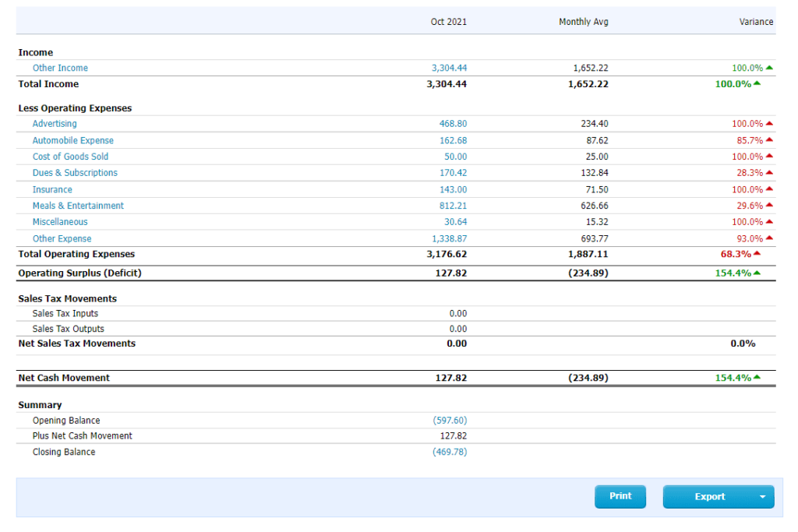798x532 pixels.
Task: Click the Insurance expense link
Action: coord(52,190)
